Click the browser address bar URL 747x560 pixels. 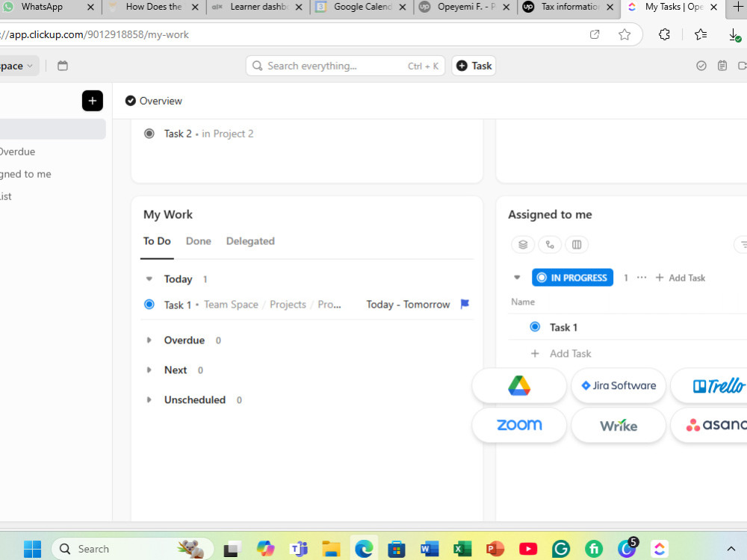coord(95,35)
